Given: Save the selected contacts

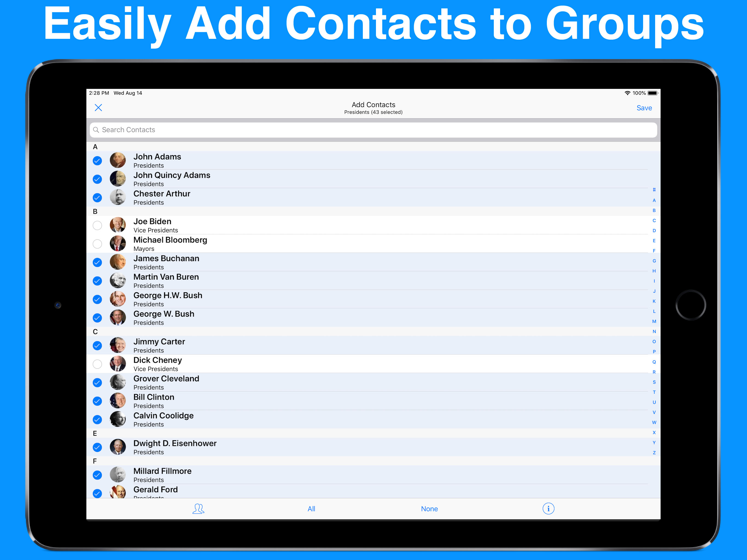Looking at the screenshot, I should (x=644, y=108).
